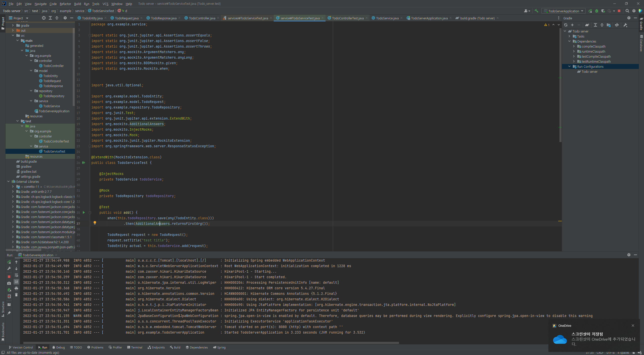Expand Tasks node in Gradle panel
Image resolution: width=644 pixels, height=355 pixels.
570,36
